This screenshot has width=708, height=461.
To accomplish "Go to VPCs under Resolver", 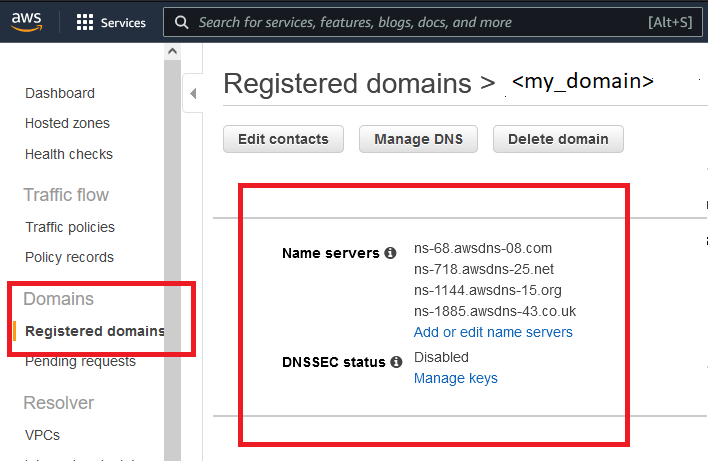I will [42, 435].
